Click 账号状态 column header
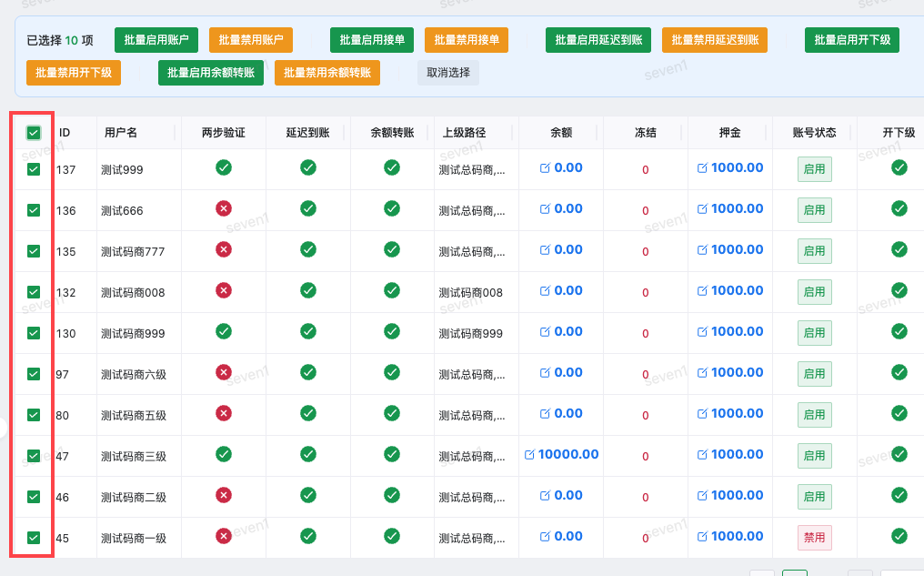The width and height of the screenshot is (924, 576). (x=814, y=133)
